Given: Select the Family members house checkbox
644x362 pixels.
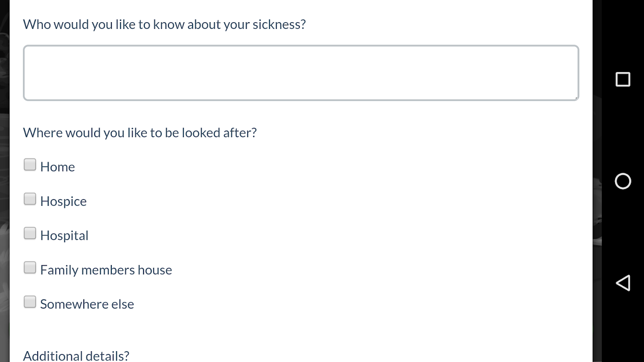Looking at the screenshot, I should coord(30,268).
